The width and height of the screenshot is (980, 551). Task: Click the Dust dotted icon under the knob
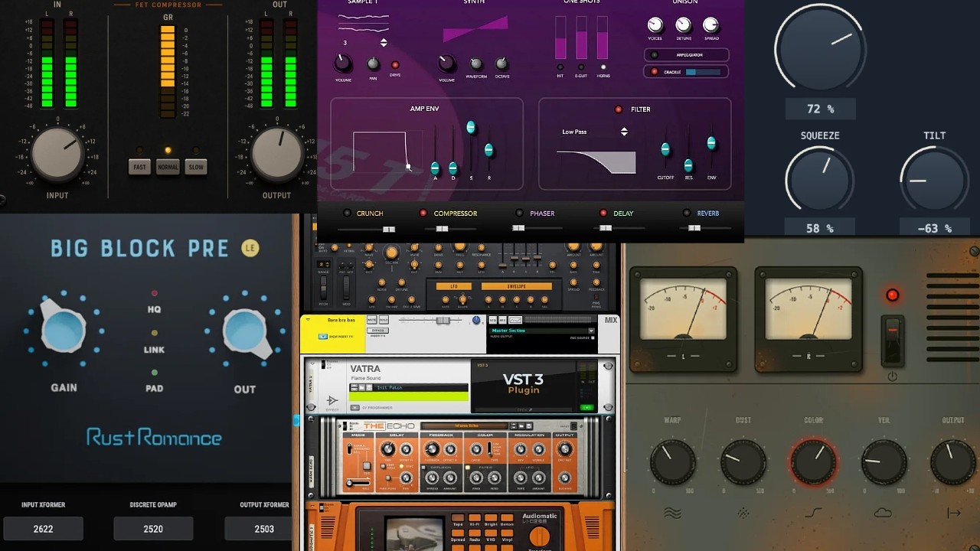743,513
